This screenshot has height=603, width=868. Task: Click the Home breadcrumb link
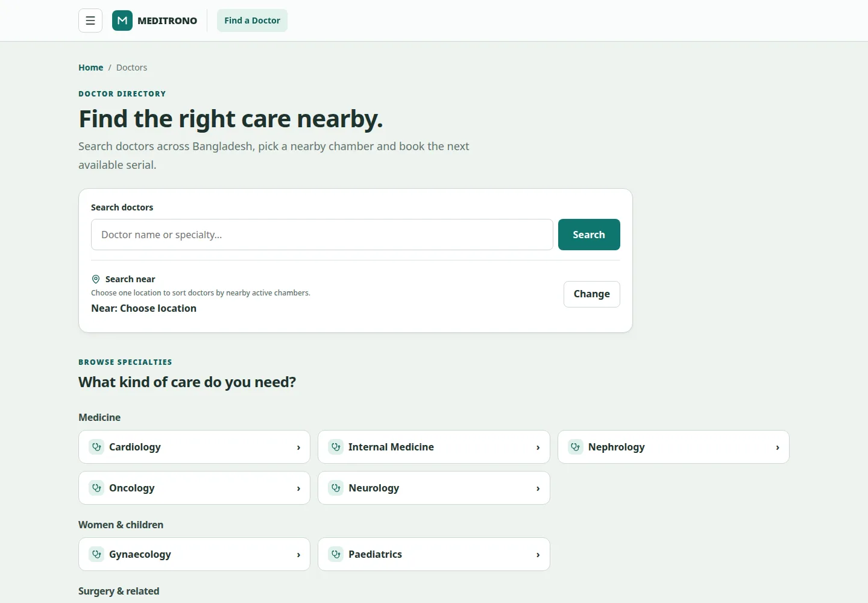[x=90, y=68]
